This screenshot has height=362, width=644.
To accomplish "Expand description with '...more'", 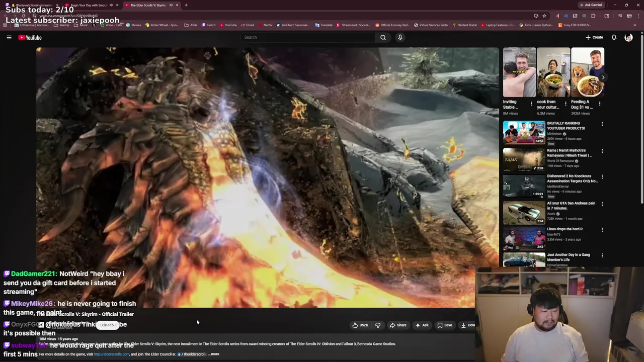I will (x=214, y=354).
